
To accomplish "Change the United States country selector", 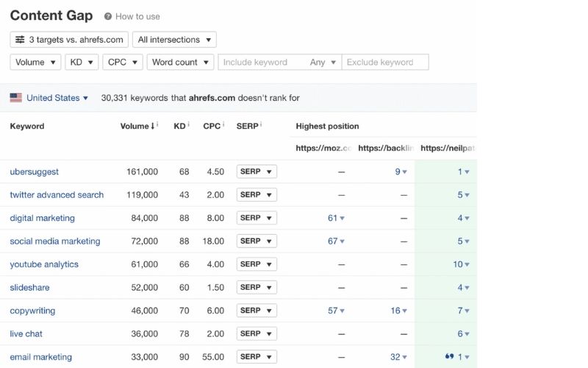I will tap(57, 98).
